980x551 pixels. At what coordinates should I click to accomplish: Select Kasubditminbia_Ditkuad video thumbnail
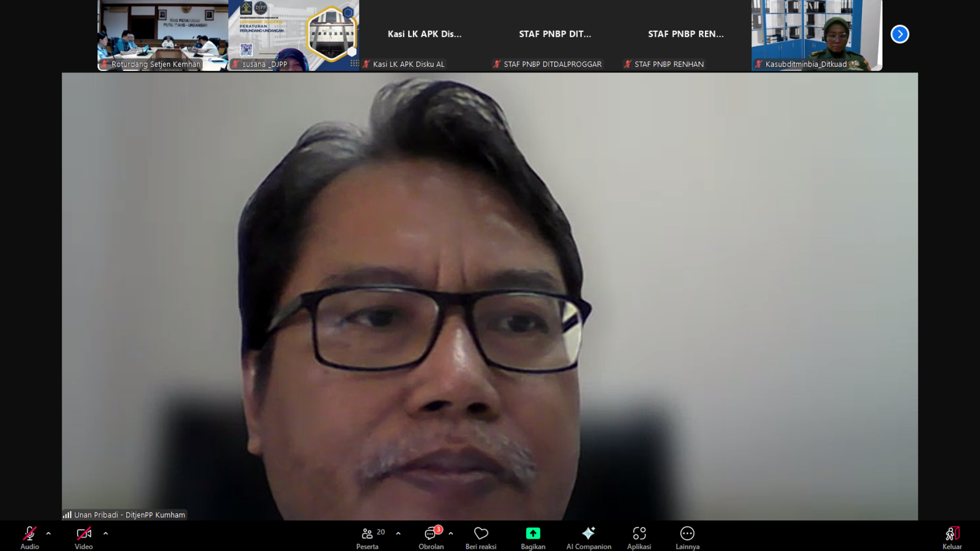817,35
